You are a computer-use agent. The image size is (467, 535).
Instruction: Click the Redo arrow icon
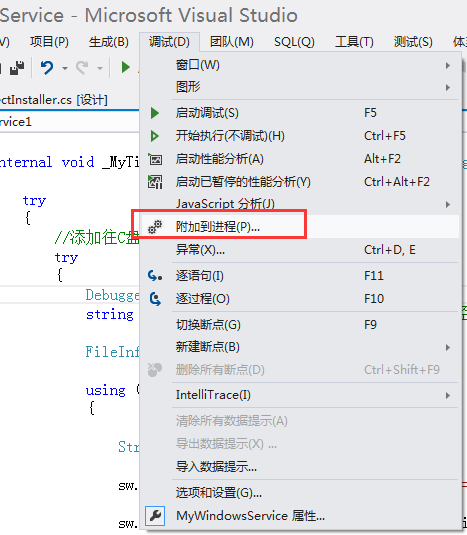[x=82, y=67]
